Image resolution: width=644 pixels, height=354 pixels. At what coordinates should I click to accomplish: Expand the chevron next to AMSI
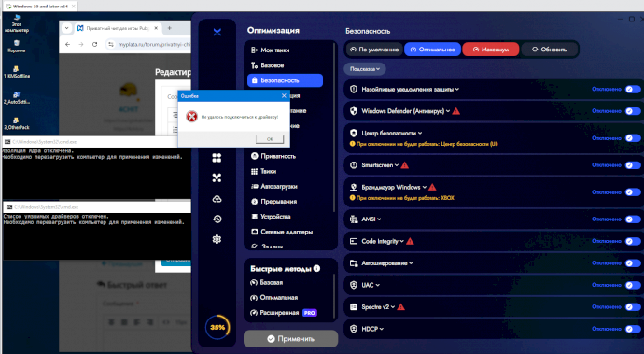[379, 219]
